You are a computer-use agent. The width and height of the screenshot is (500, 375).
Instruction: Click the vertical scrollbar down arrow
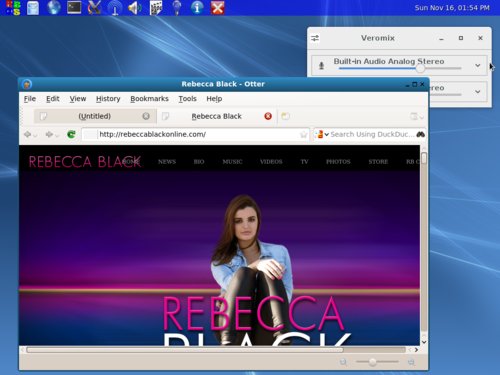click(424, 342)
